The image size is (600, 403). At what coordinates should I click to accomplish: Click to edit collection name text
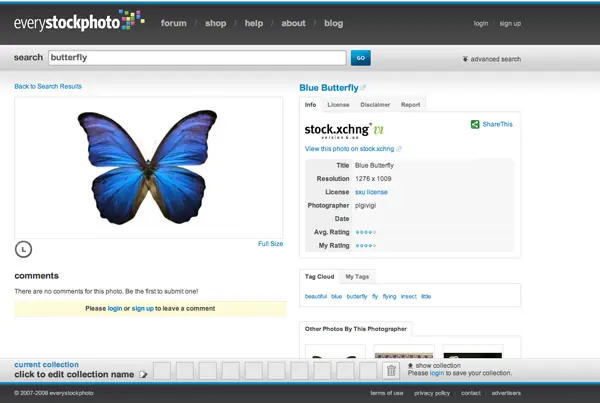tap(74, 374)
